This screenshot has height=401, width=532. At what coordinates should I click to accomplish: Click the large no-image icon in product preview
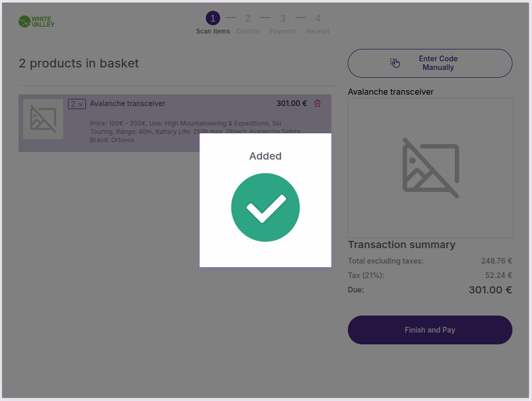pyautogui.click(x=430, y=168)
